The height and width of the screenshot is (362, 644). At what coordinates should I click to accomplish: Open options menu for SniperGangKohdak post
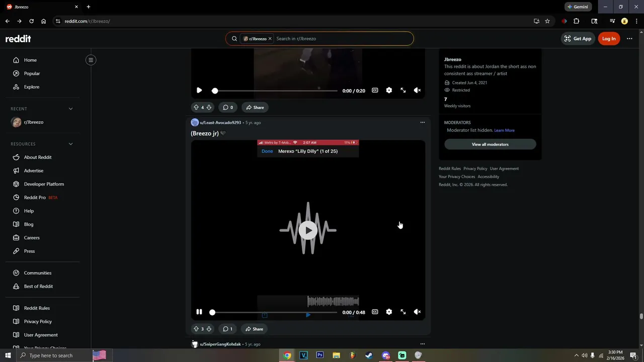tap(422, 344)
